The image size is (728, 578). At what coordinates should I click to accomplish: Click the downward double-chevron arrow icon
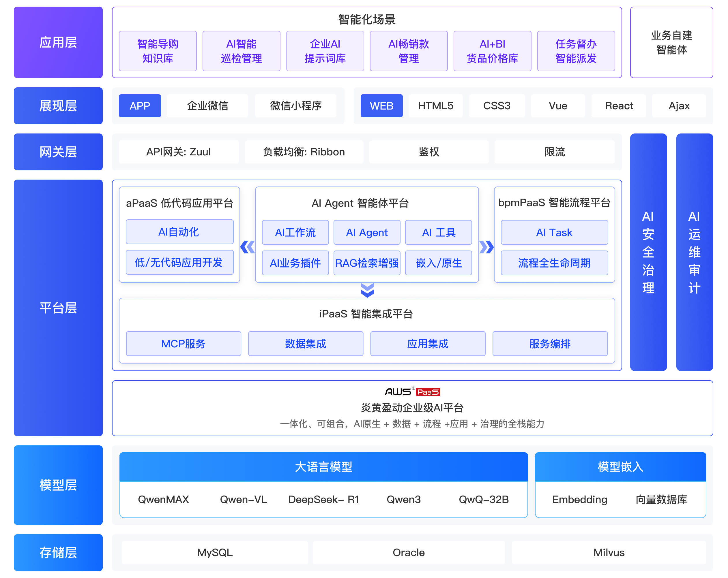tap(367, 290)
